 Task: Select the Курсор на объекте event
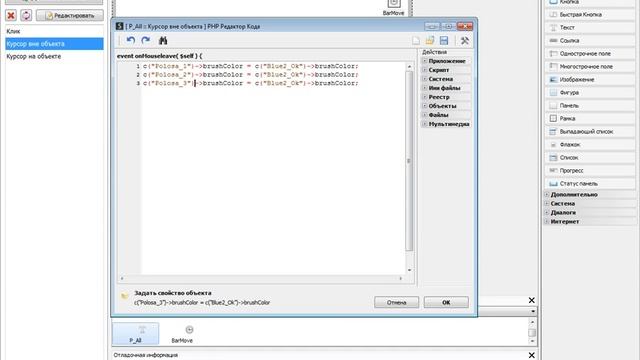pos(54,56)
